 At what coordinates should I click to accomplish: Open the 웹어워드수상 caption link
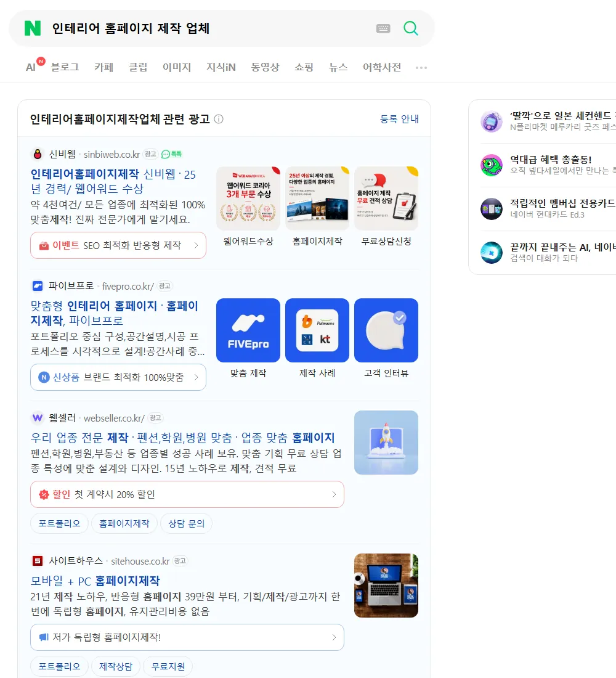(x=248, y=241)
